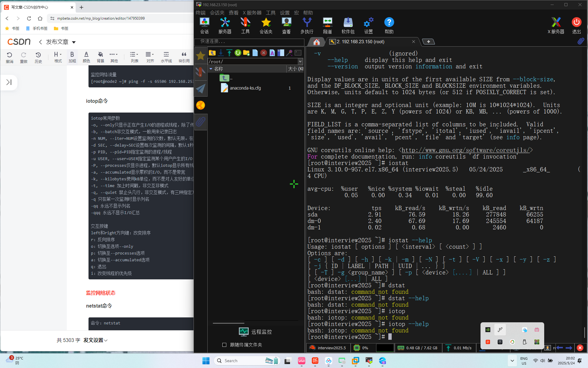This screenshot has height=368, width=588.
Task: Click the red delete file icon
Action: tap(263, 53)
